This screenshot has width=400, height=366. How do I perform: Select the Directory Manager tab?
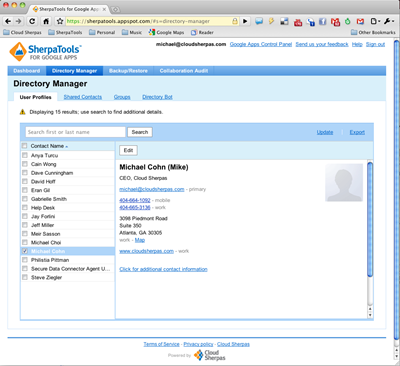tap(74, 71)
